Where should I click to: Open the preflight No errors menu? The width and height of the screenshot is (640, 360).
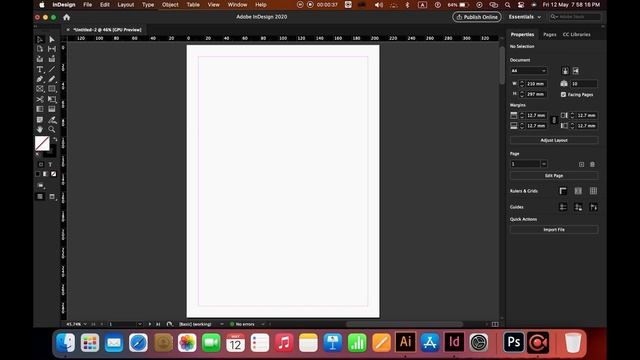coord(263,324)
